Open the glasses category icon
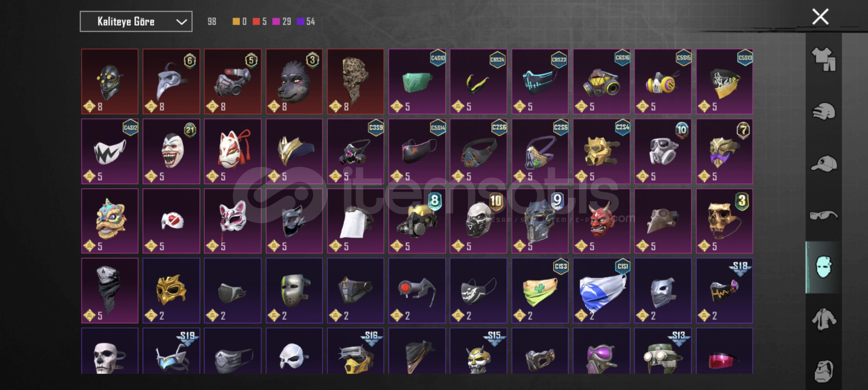 [824, 216]
